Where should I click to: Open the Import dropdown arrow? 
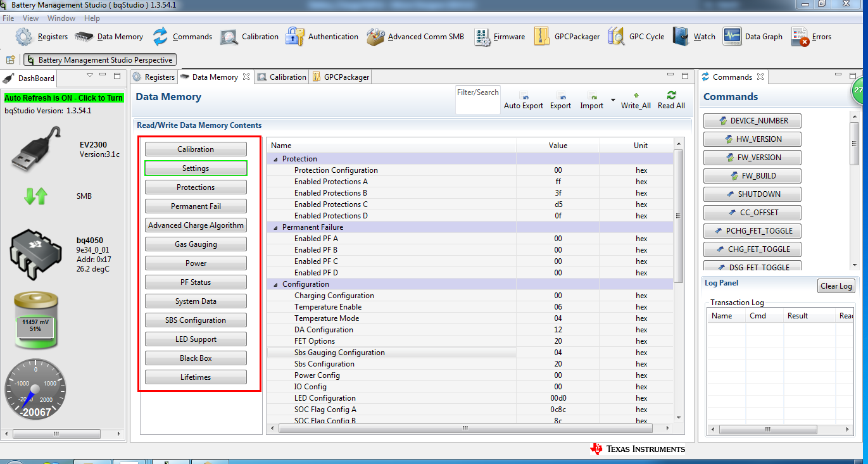[612, 101]
